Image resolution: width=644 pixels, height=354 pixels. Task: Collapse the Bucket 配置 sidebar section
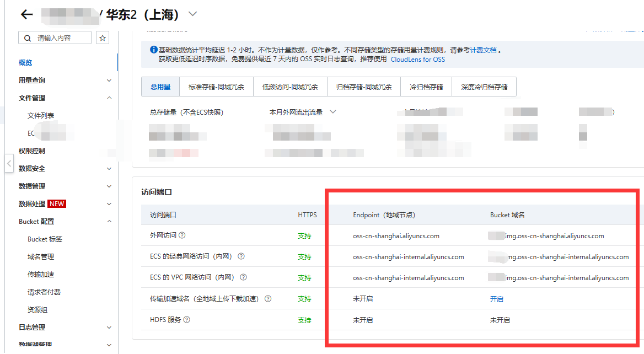click(109, 222)
